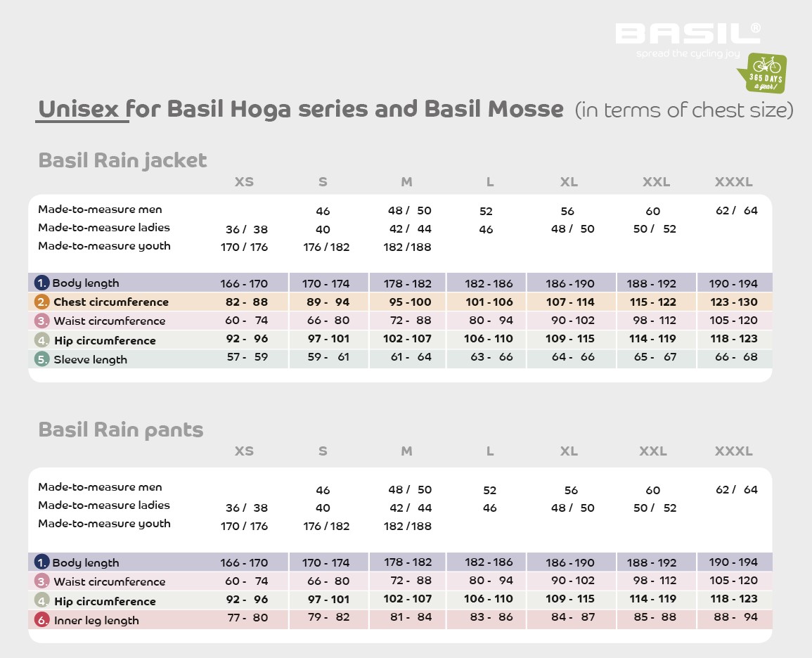Image resolution: width=812 pixels, height=658 pixels.
Task: Click circle number 4 in Rain jacket table
Action: 42,340
